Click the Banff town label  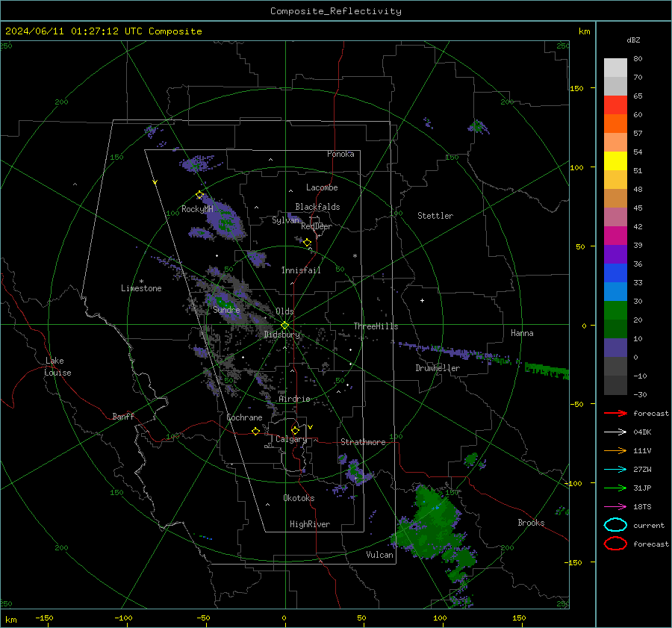tap(123, 416)
